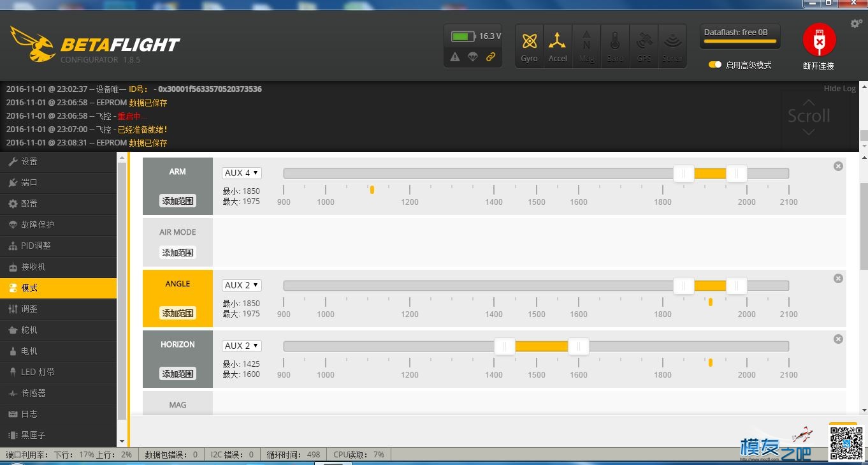Open the PID调整 tab
Screen dimensions: 868x465
(58, 246)
